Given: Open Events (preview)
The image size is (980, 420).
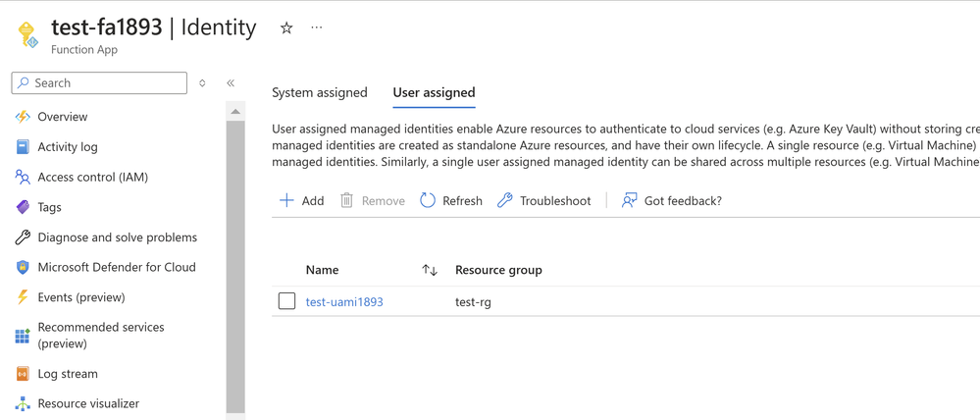Looking at the screenshot, I should (81, 297).
